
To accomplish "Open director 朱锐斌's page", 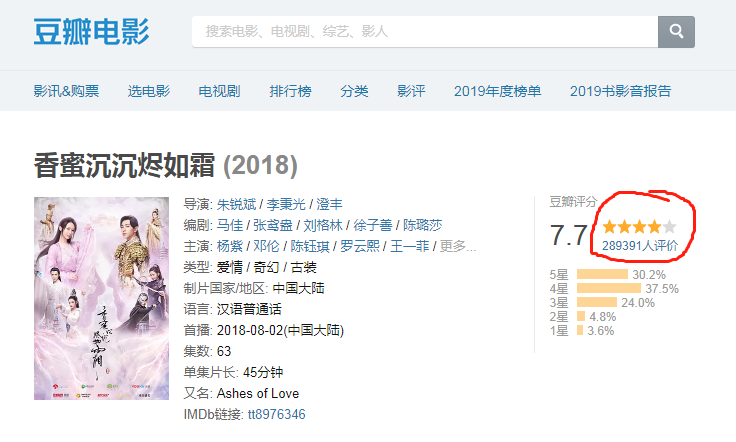I will click(x=236, y=205).
